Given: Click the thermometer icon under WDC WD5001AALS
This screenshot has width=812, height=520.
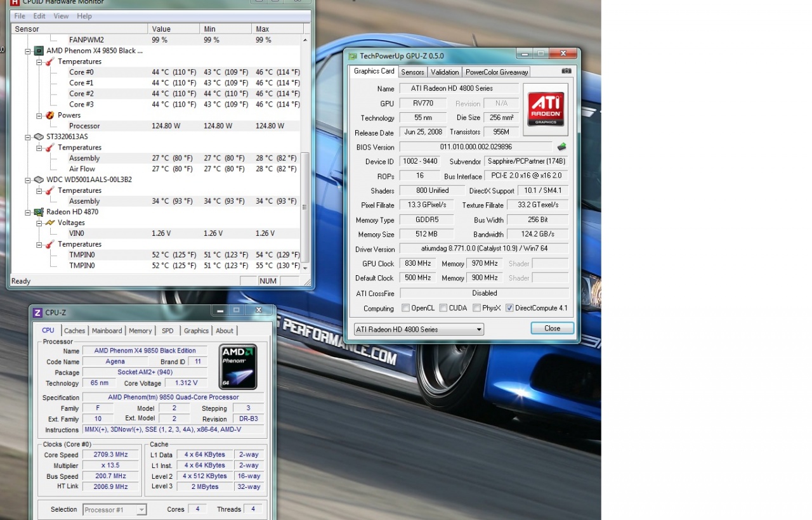Looking at the screenshot, I should tap(50, 190).
